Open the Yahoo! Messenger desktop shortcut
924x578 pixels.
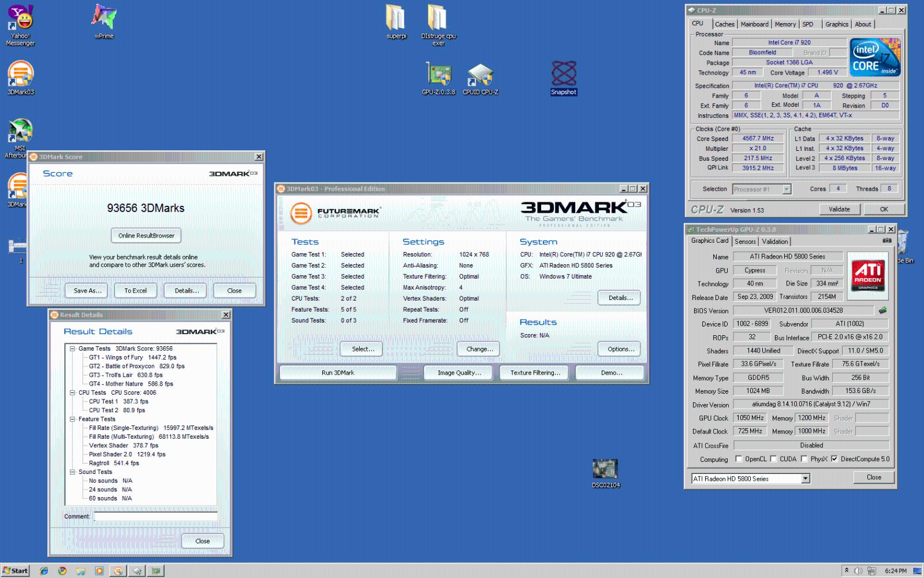pos(20,25)
